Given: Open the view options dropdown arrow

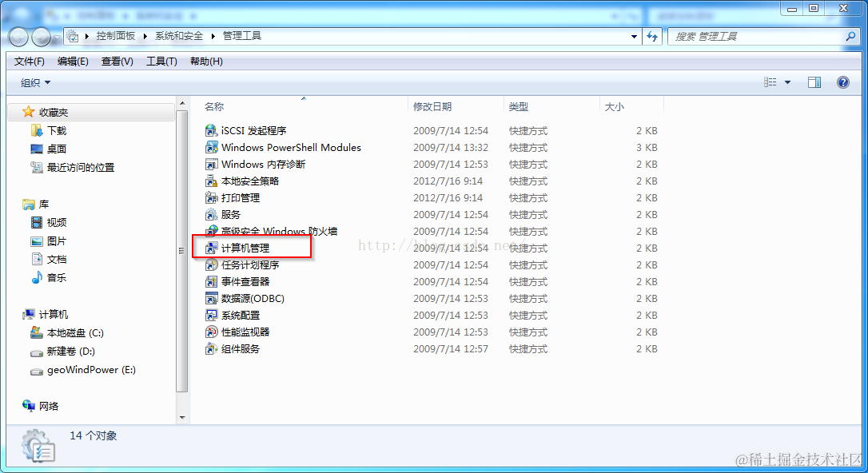Looking at the screenshot, I should (787, 82).
